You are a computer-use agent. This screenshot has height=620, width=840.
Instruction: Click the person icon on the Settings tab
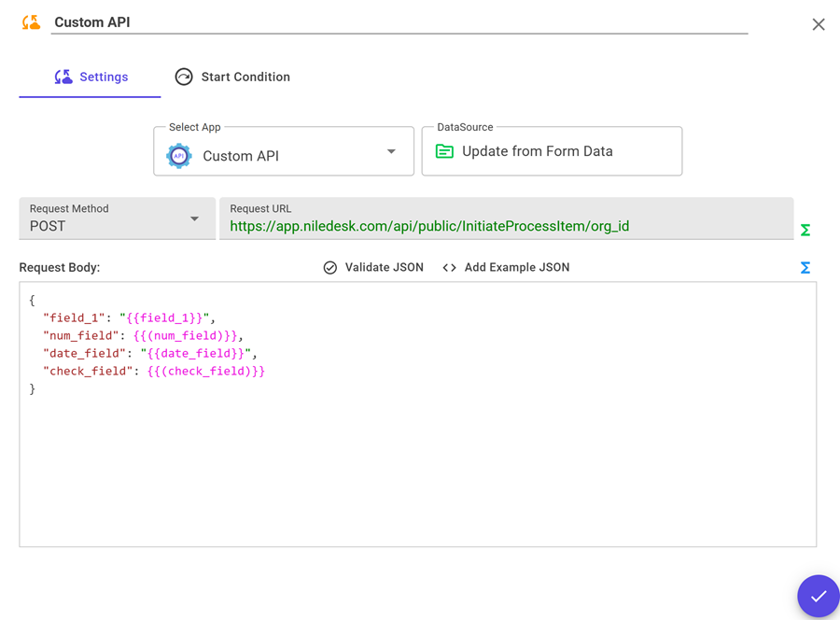pos(63,77)
